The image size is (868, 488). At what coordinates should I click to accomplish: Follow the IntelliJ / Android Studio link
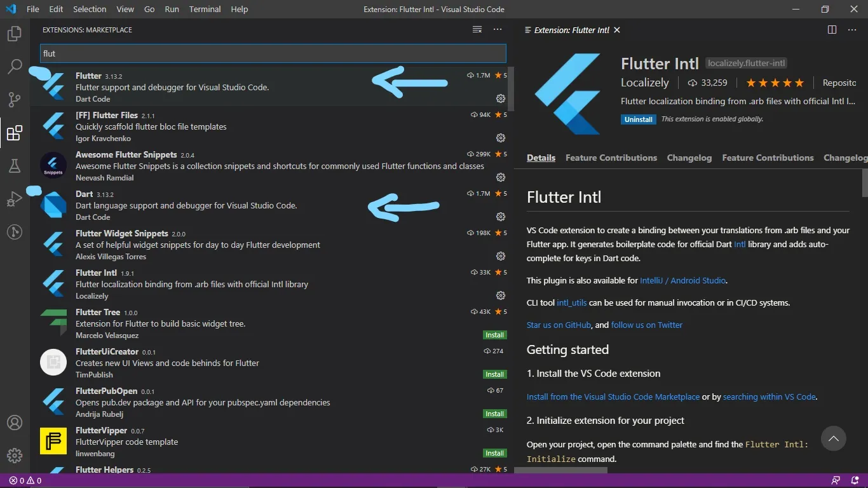(x=683, y=280)
